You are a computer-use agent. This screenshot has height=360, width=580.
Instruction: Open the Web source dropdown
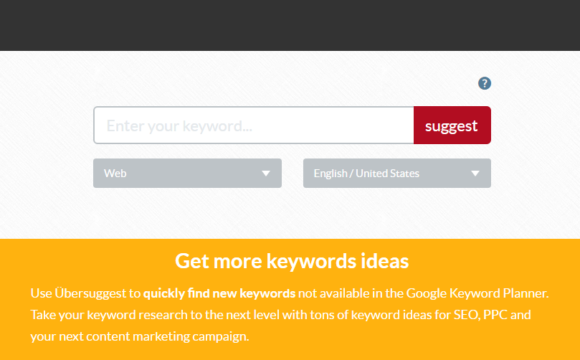tap(187, 173)
